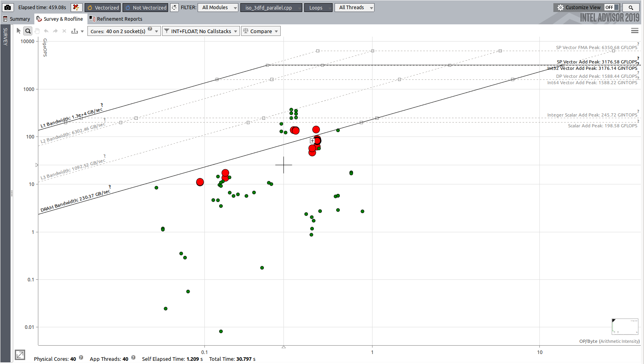Open the Refinement Reports tab

pyautogui.click(x=115, y=19)
